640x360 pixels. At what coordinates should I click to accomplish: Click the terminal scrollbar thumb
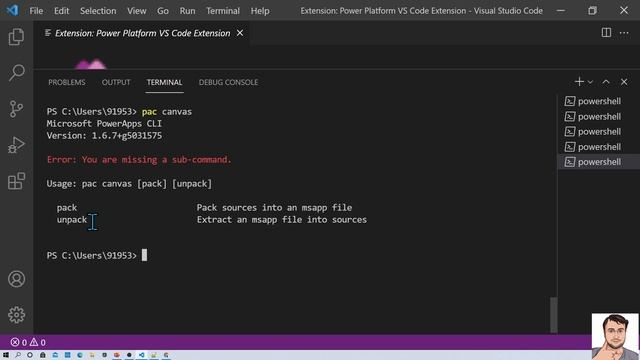click(554, 314)
